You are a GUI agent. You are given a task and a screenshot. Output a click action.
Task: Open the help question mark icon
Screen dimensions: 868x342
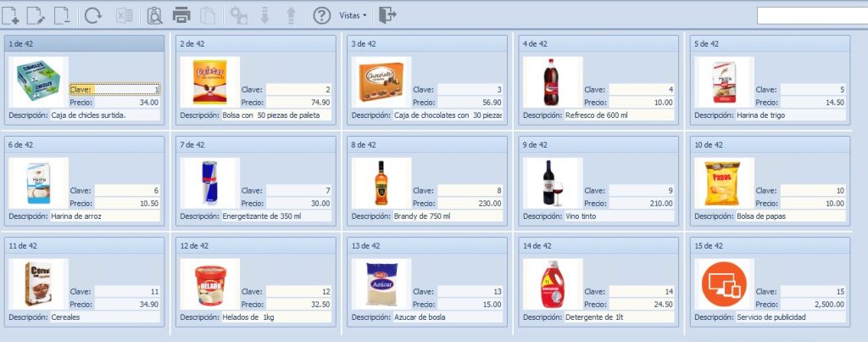tap(321, 15)
